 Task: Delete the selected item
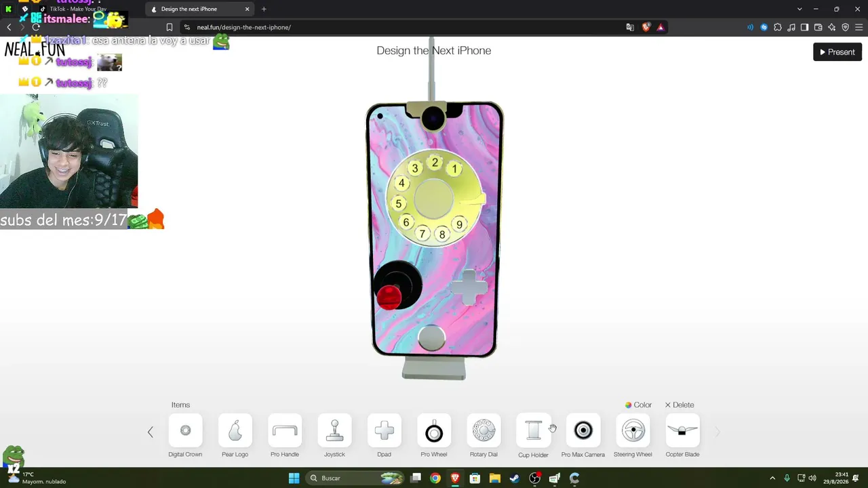click(679, 405)
